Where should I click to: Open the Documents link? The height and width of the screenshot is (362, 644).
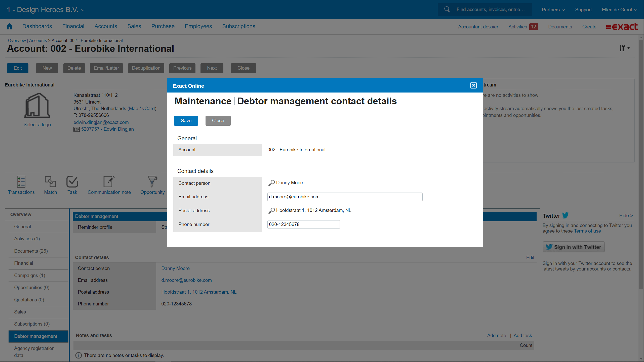(560, 27)
